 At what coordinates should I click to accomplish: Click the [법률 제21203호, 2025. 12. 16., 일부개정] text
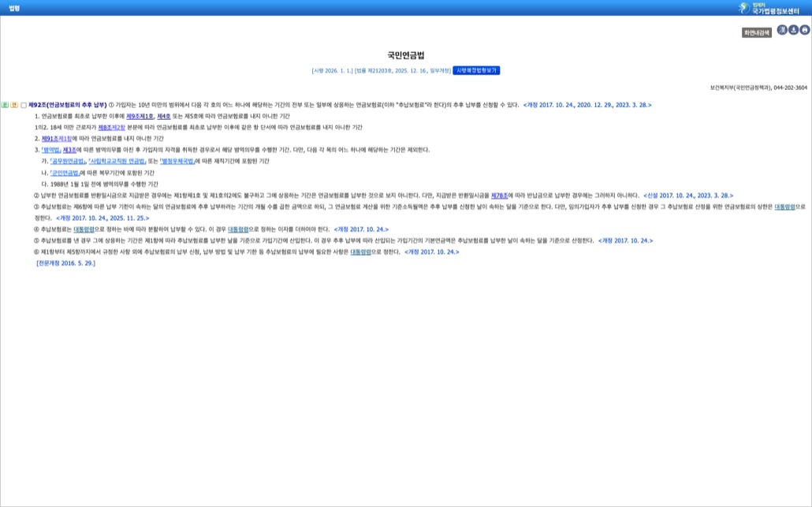point(403,71)
